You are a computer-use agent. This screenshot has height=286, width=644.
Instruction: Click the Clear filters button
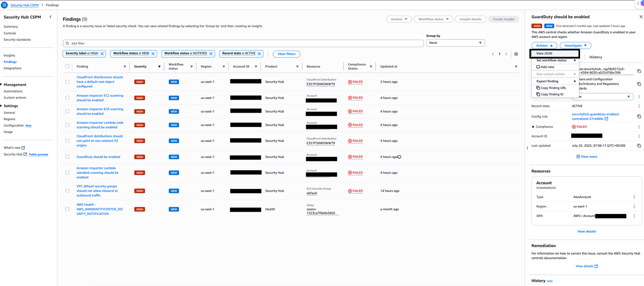286,54
